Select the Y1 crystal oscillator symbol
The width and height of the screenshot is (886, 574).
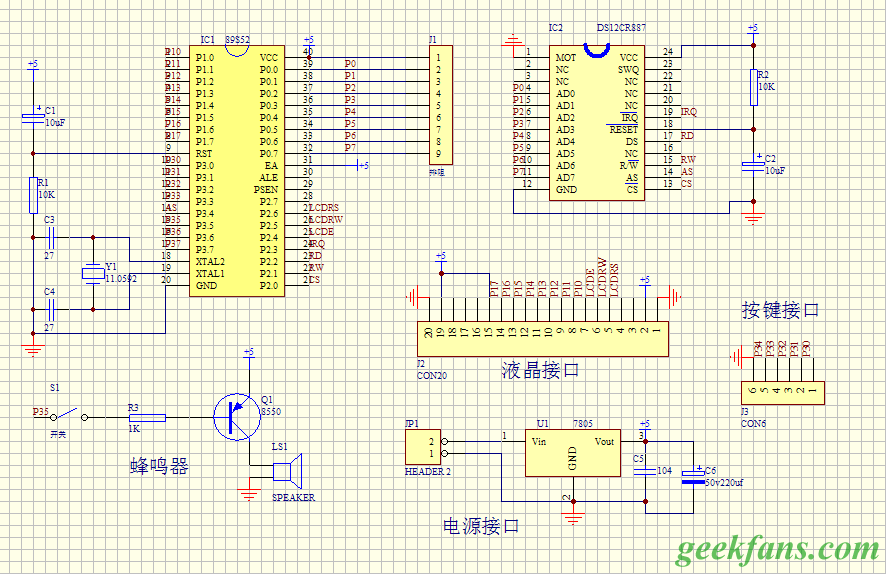tap(93, 272)
